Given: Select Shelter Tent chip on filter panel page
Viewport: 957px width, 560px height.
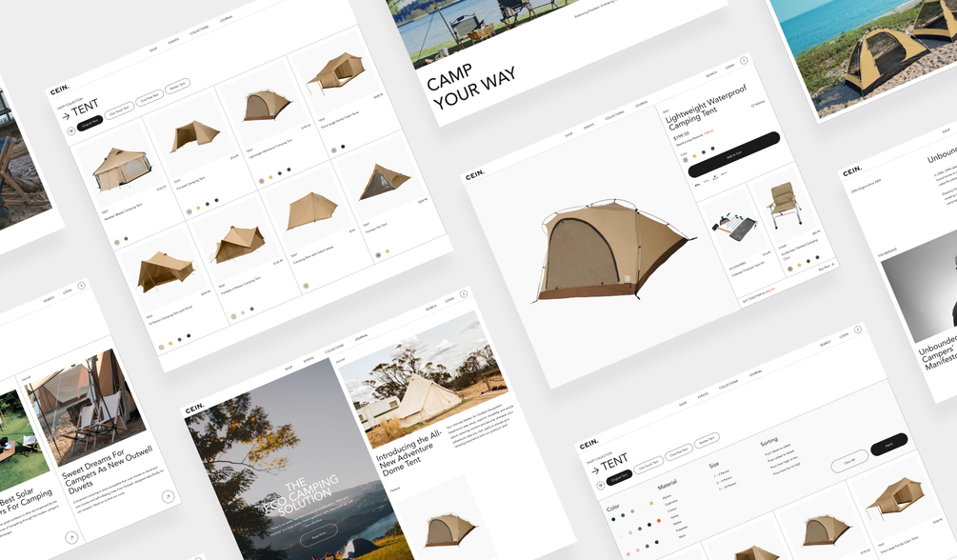Looking at the screenshot, I should click(x=707, y=440).
